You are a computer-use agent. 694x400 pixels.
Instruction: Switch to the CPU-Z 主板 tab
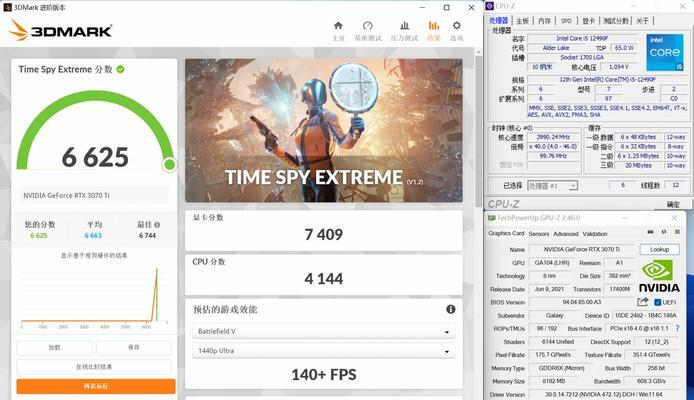[x=522, y=21]
